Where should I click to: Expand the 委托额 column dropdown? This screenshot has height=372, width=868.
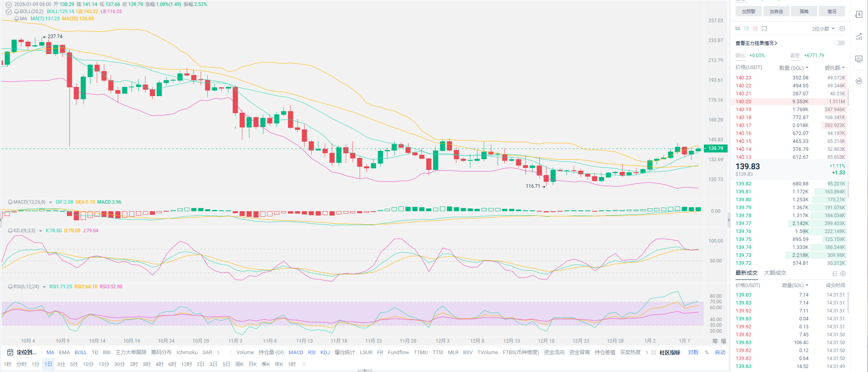(835, 68)
